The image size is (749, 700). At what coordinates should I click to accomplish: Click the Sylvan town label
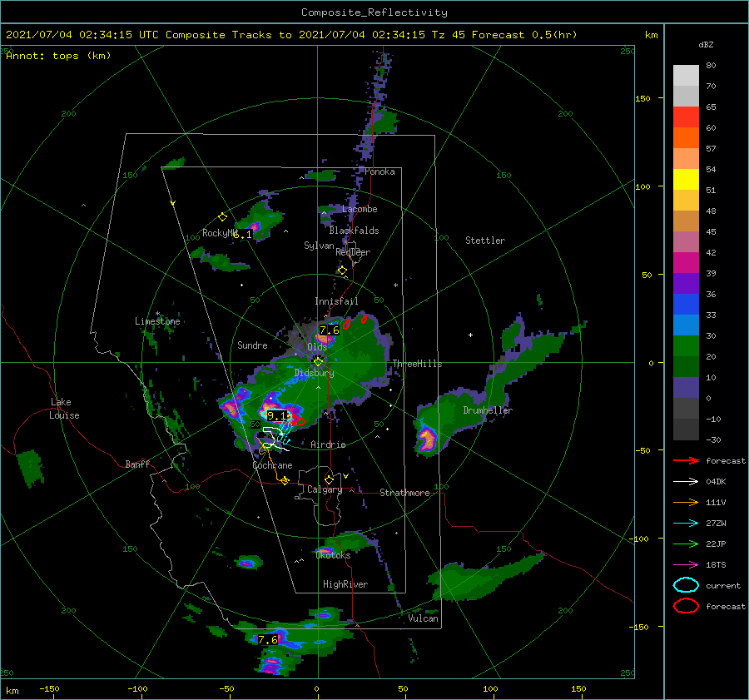pyautogui.click(x=319, y=245)
